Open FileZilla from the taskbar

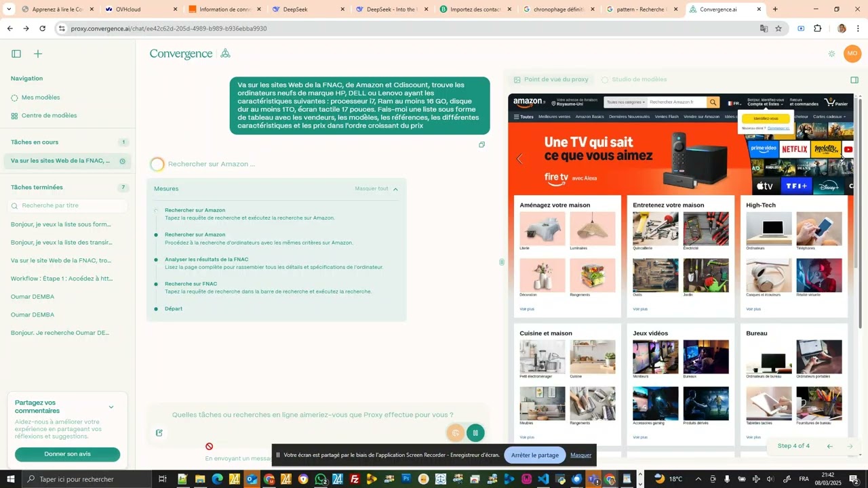click(355, 479)
